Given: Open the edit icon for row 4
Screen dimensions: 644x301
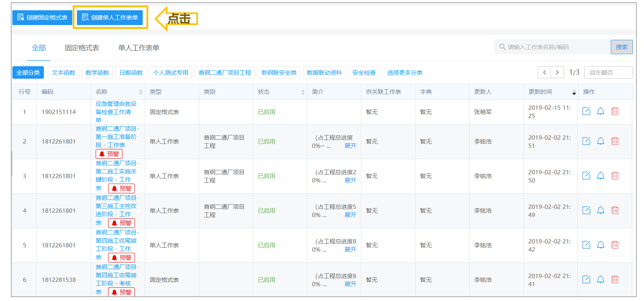Looking at the screenshot, I should click(x=586, y=210).
